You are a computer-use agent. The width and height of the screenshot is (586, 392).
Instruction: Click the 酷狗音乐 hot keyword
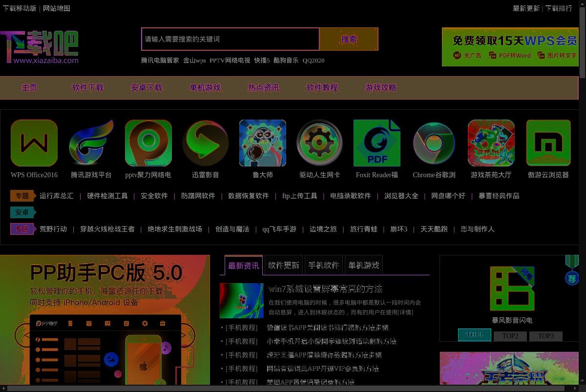tap(286, 61)
